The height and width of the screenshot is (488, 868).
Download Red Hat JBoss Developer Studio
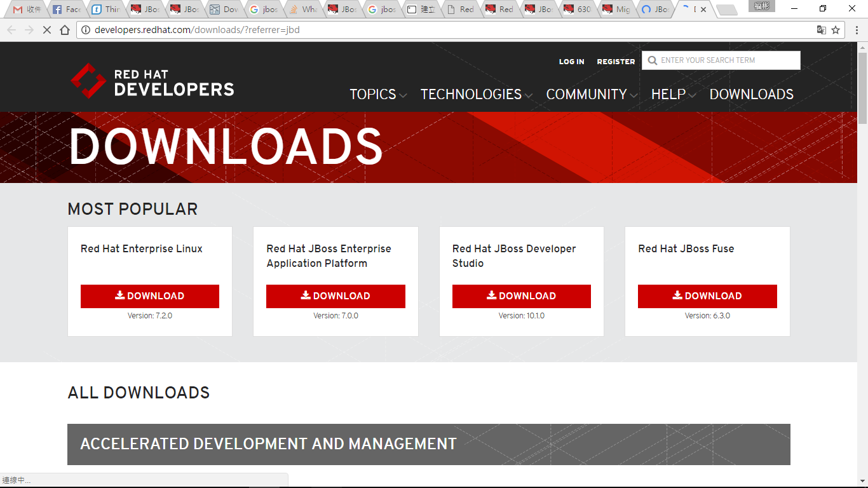(x=522, y=296)
